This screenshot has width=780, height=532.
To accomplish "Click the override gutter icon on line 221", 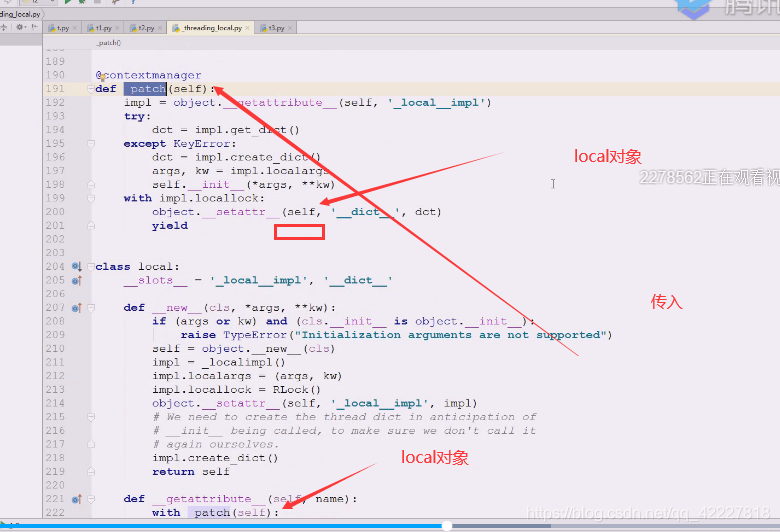I will pos(76,499).
